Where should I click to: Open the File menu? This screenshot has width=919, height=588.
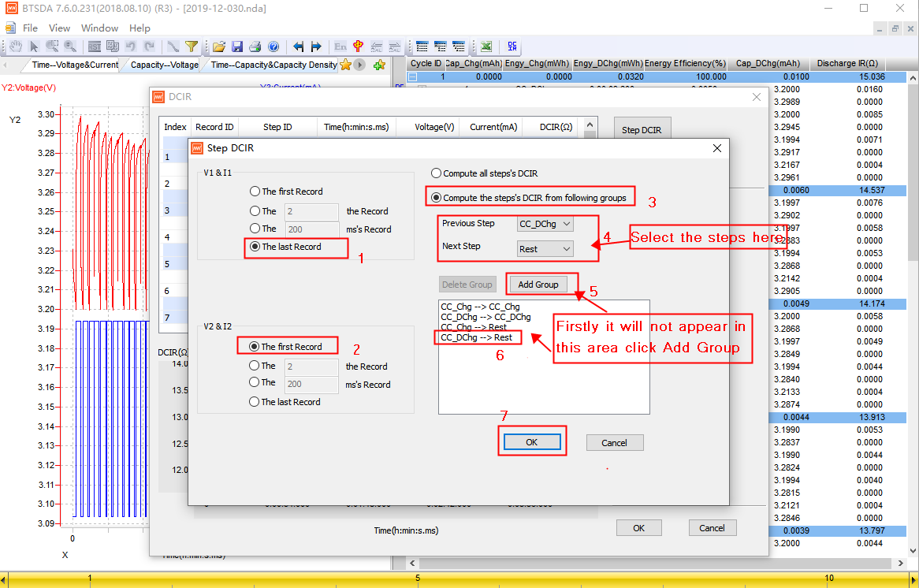[30, 28]
